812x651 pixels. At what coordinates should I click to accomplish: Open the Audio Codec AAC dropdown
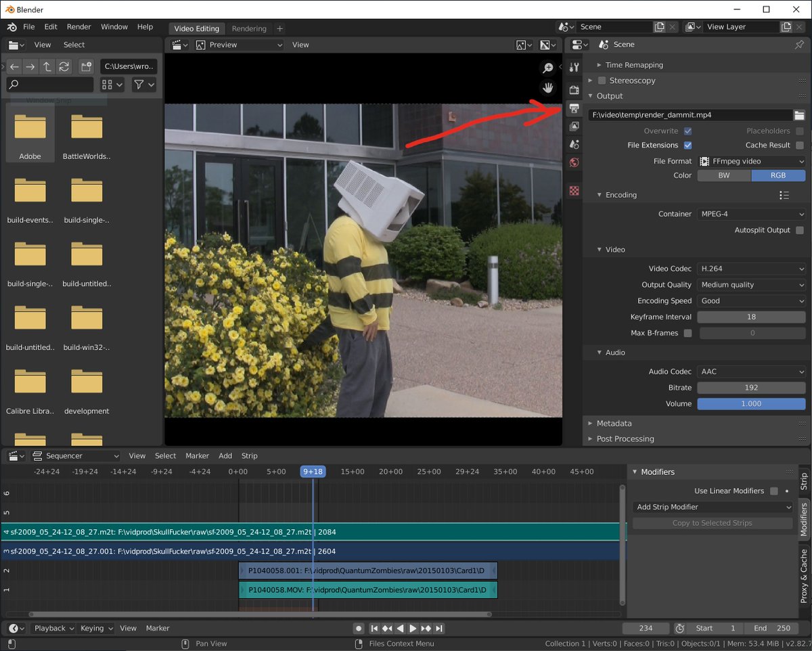[x=752, y=372]
